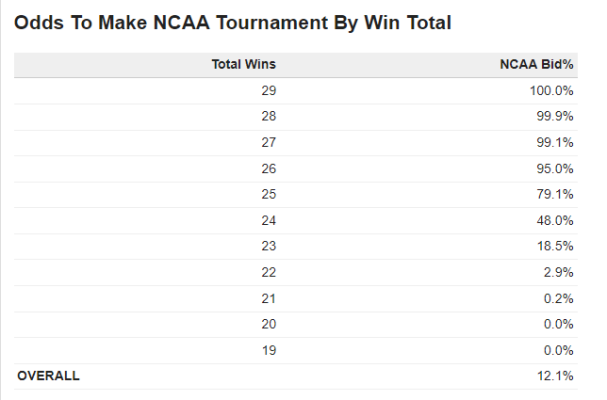The height and width of the screenshot is (400, 607).
Task: Click the NCAA Bid% column header
Action: tap(536, 64)
